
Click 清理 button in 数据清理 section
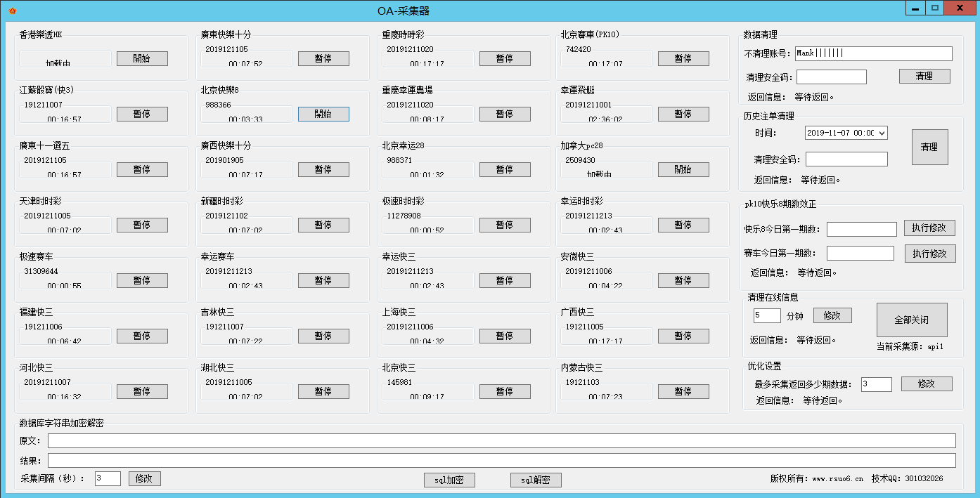click(x=924, y=76)
